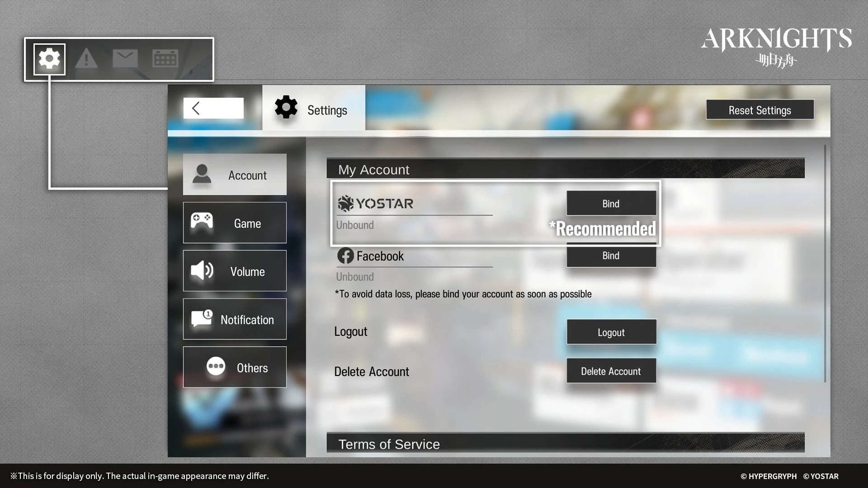Open the calendar events icon
The height and width of the screenshot is (488, 868).
[165, 59]
